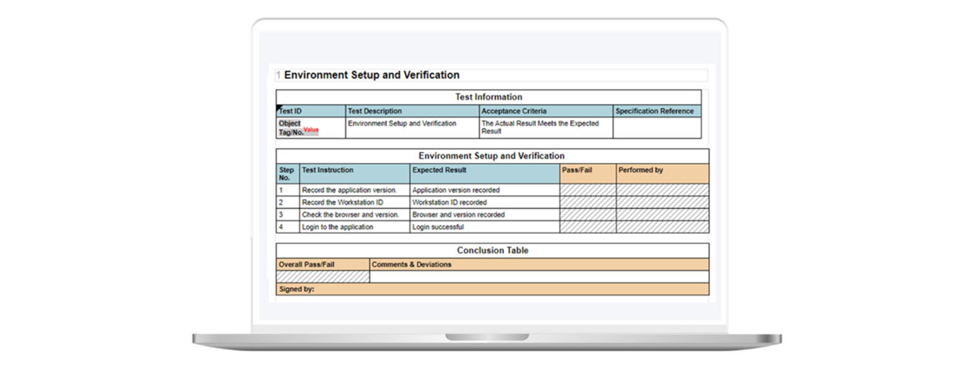Select the "Specification Reference" column header

(x=657, y=111)
